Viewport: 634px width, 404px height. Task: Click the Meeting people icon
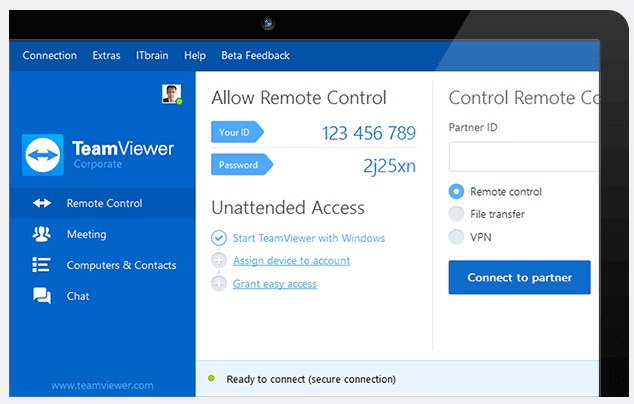tap(42, 234)
